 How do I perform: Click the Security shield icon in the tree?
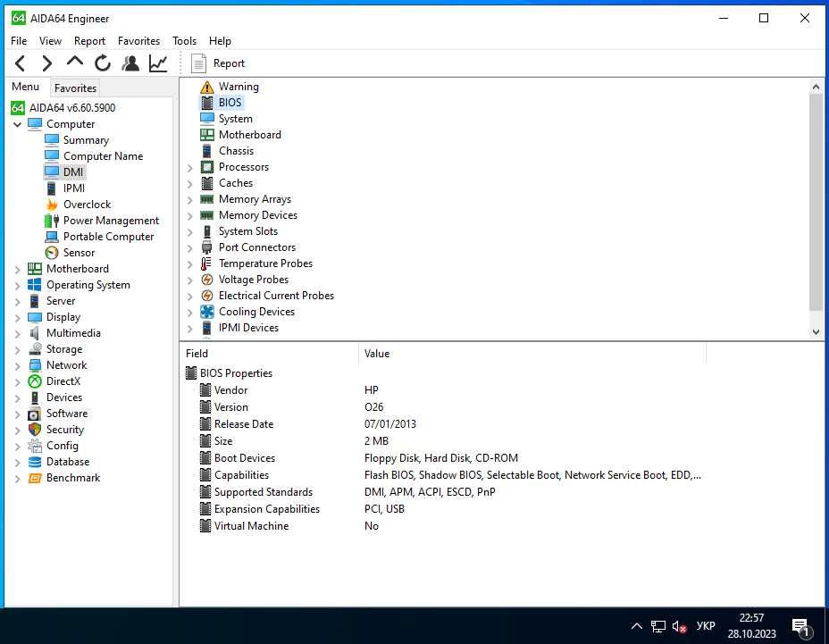point(35,430)
